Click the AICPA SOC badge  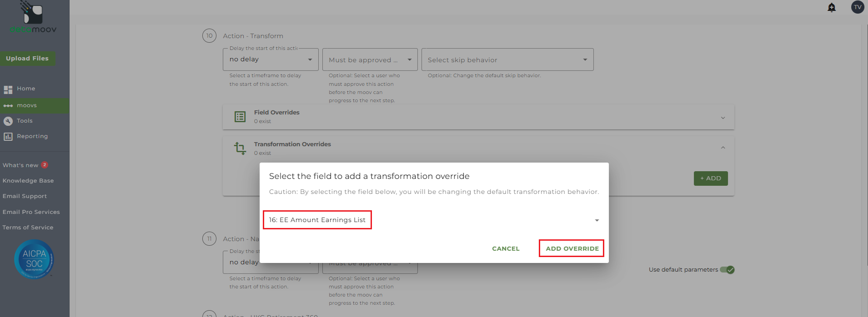pyautogui.click(x=34, y=259)
